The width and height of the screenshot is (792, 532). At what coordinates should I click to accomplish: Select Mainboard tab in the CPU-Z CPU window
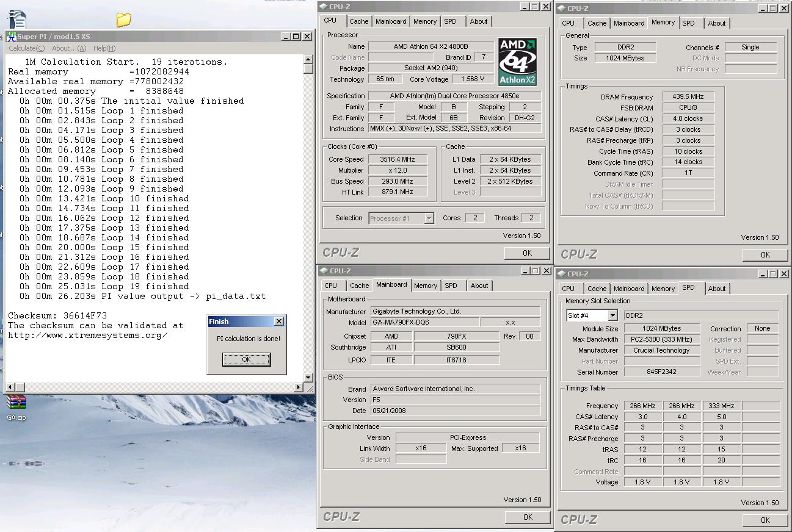point(391,21)
